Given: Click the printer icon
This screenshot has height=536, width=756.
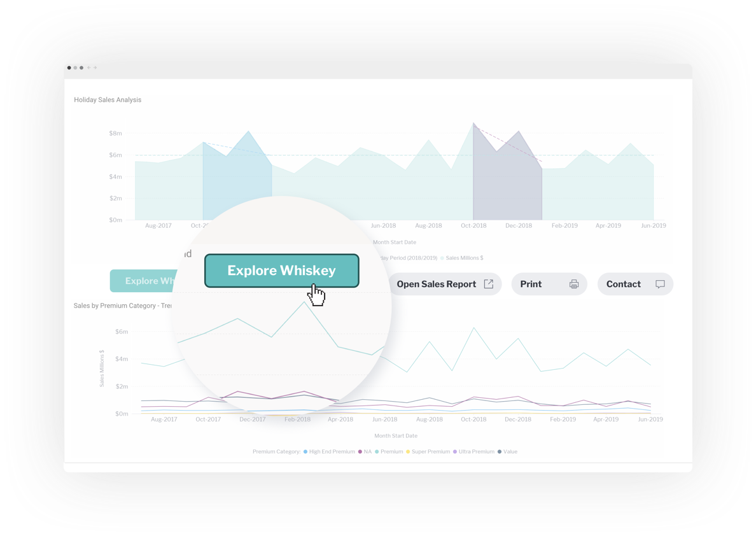Looking at the screenshot, I should [x=574, y=284].
